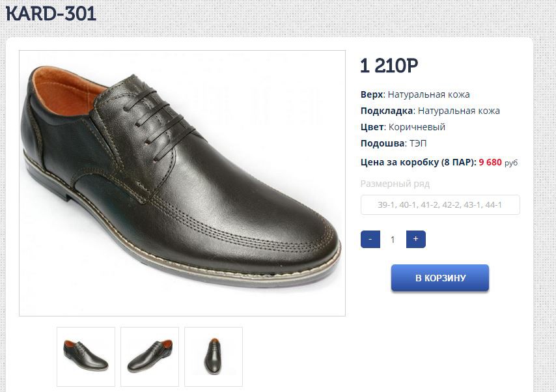556x392 pixels.
Task: Click the 1 210Р price text
Action: [389, 66]
